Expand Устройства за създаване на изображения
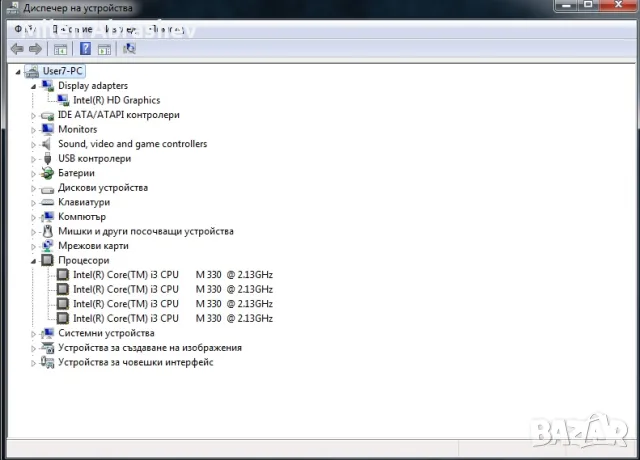The height and width of the screenshot is (460, 640). point(33,349)
